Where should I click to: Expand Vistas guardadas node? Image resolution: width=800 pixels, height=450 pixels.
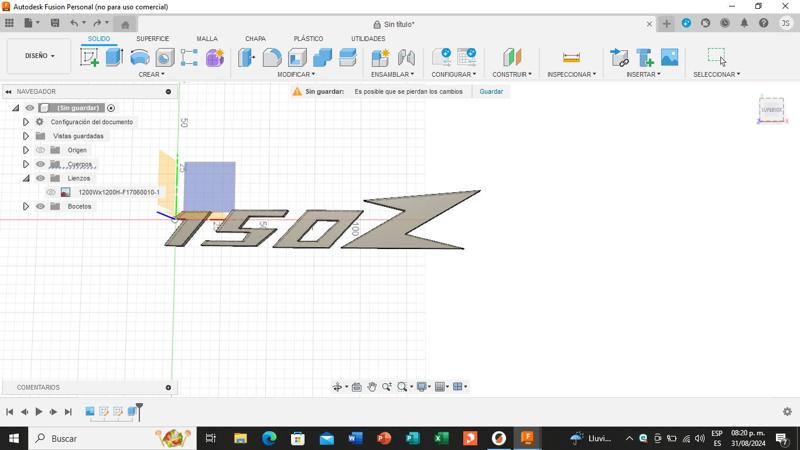click(26, 136)
